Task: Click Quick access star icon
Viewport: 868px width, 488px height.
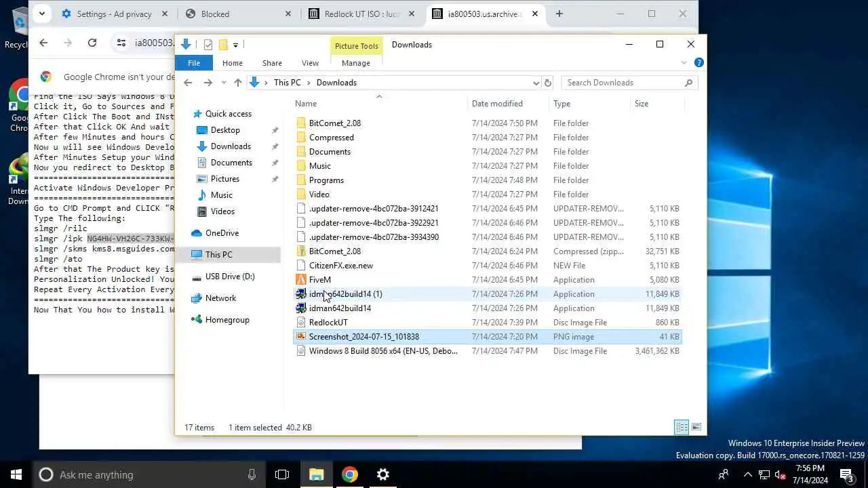Action: pos(197,114)
